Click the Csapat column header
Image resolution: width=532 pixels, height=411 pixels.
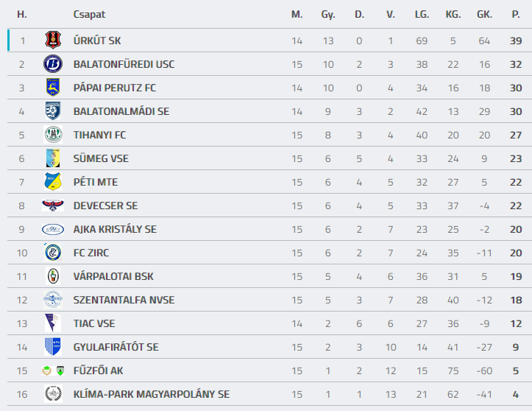click(x=88, y=14)
